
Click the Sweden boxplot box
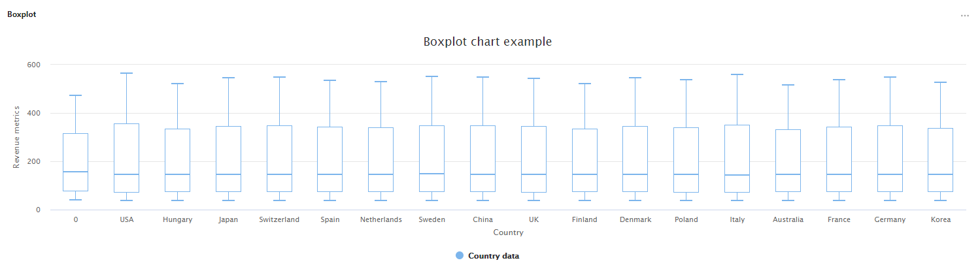click(431, 158)
